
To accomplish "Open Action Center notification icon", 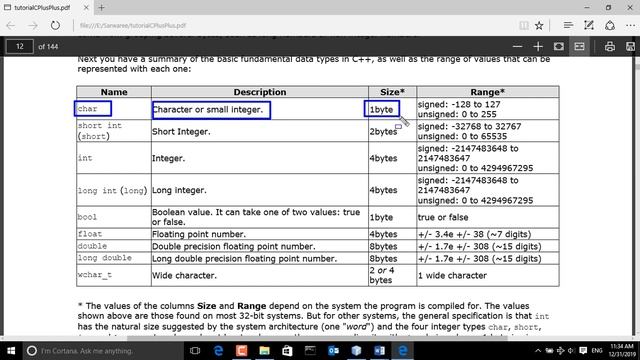I will click(583, 351).
